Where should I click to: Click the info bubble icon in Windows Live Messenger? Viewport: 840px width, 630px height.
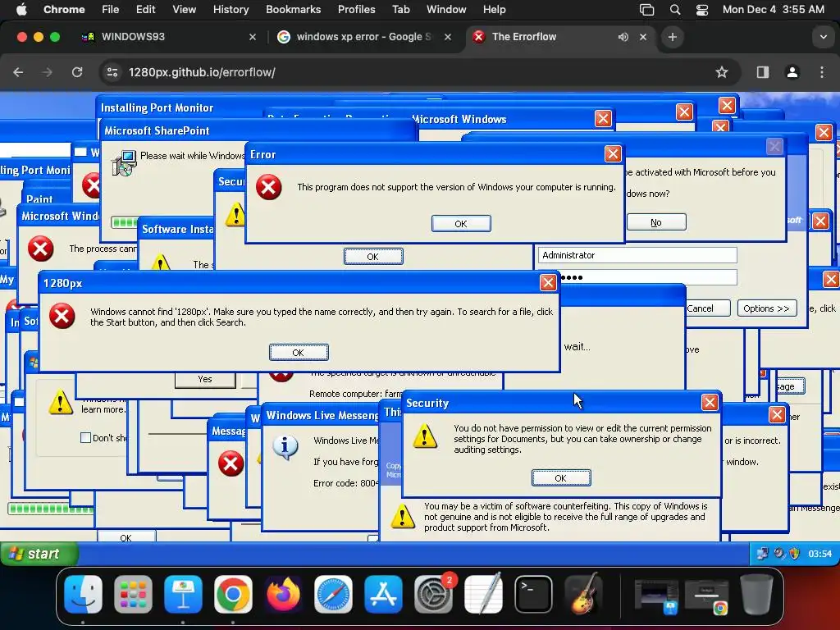[285, 447]
